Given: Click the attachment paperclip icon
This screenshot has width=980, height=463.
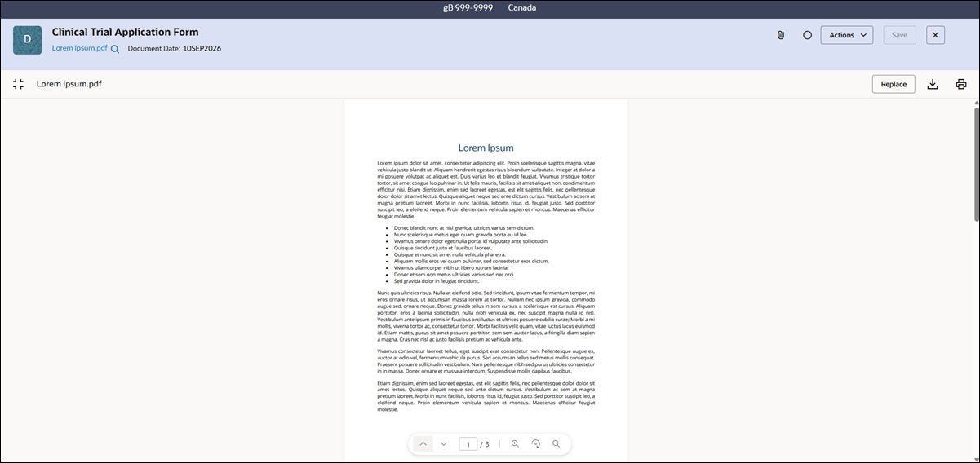Looking at the screenshot, I should (x=781, y=35).
